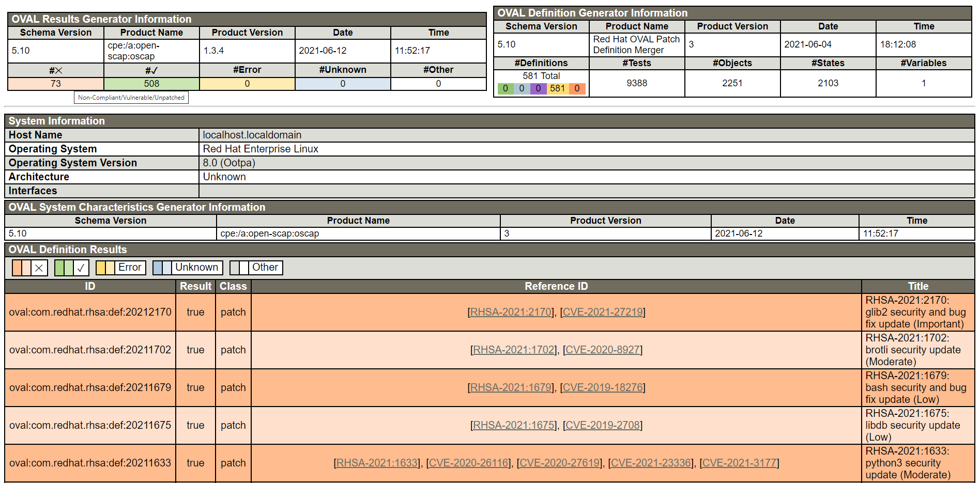Click the Red Hat OVAL Patch Definition Merger cell
Viewport: 980px width, 483px height.
pos(637,44)
